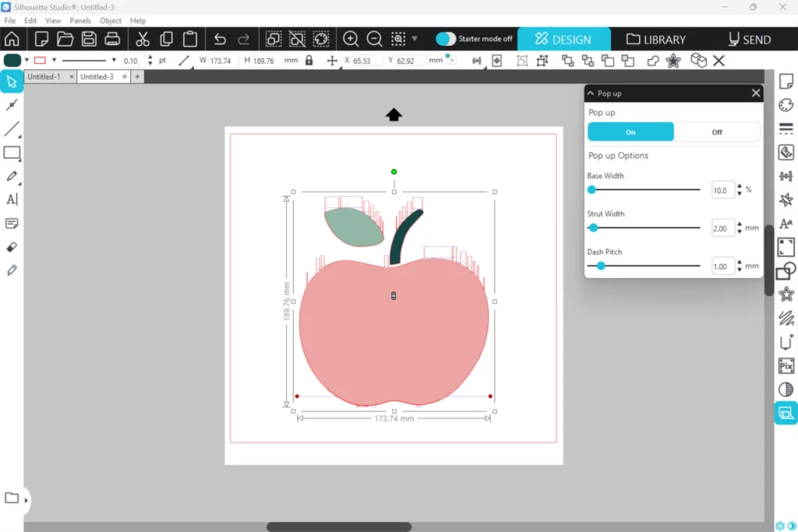Switch to the Untitled-1 tab
798x532 pixels.
coord(44,76)
